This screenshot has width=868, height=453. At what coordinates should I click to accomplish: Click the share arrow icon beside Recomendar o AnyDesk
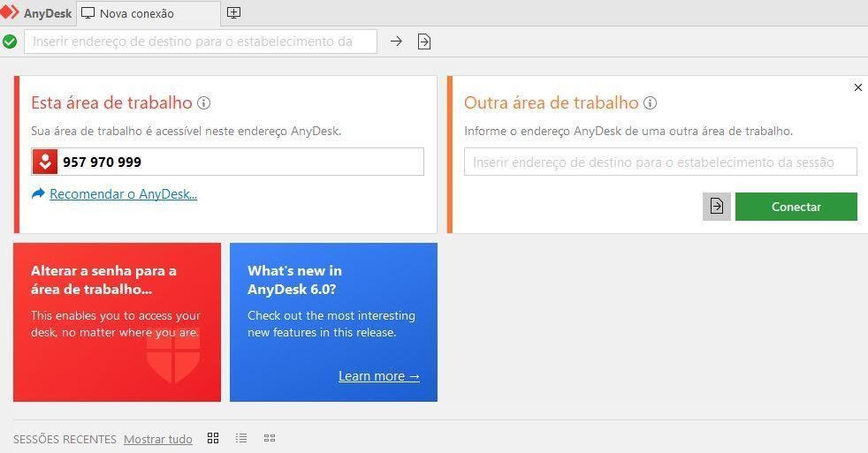click(x=38, y=193)
